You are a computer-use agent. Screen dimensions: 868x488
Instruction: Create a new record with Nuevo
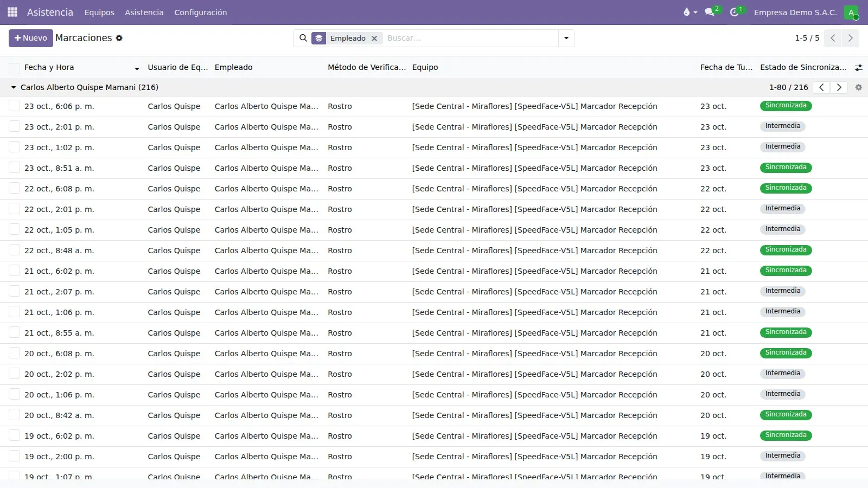pos(31,38)
